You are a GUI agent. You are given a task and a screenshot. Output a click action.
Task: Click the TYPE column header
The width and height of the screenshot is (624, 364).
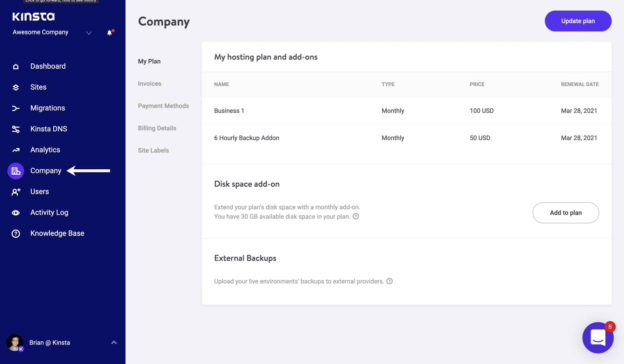tap(388, 84)
